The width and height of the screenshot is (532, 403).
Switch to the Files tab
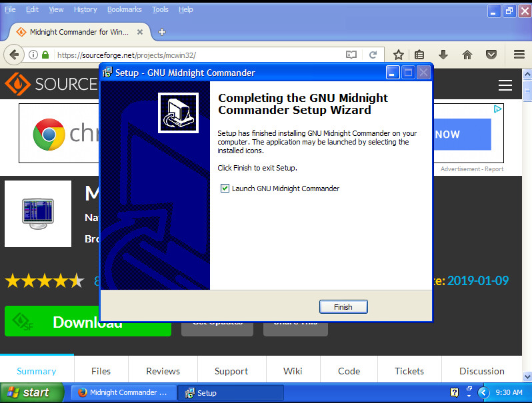click(101, 371)
